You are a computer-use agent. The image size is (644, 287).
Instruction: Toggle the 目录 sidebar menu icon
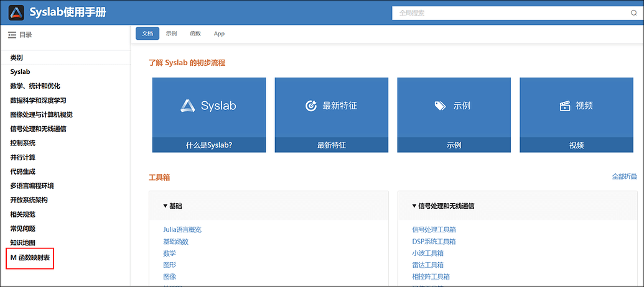pos(12,35)
